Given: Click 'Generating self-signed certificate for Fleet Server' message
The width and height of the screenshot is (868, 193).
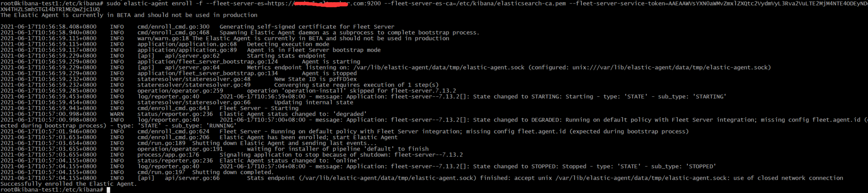Looking at the screenshot, I should (307, 27).
